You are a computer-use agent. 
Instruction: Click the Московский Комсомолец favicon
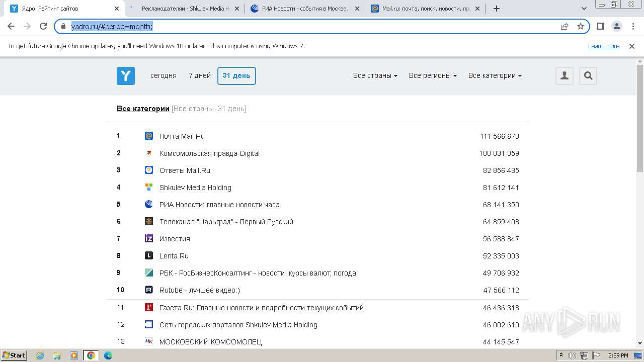[149, 341]
